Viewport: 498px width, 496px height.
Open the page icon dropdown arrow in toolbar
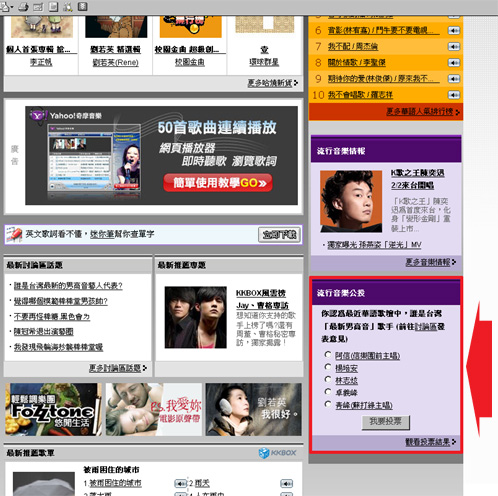(x=12, y=7)
